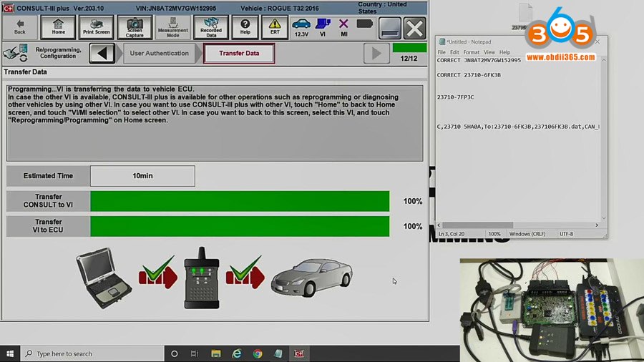Click Notepad horizontal scrollbar thumb
The width and height of the screenshot is (644, 362).
(478, 225)
